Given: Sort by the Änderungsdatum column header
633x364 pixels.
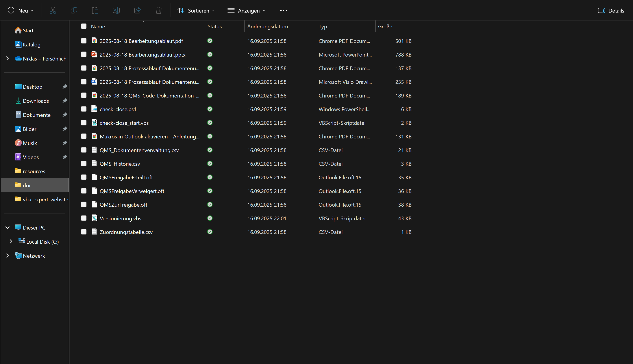Looking at the screenshot, I should (267, 26).
